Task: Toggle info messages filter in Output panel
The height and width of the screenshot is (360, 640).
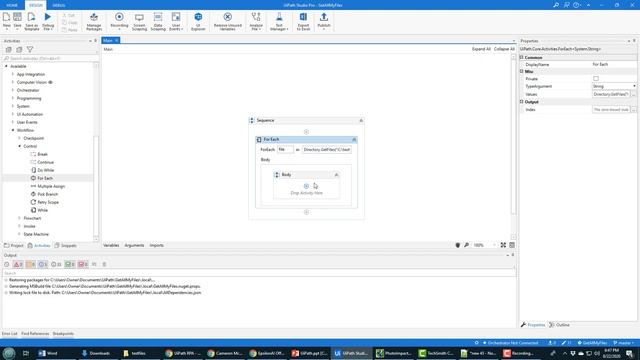Action: pos(43,264)
